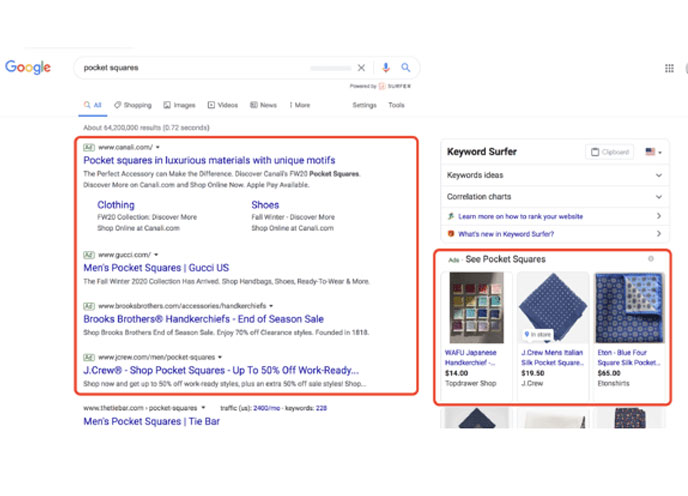
Task: Switch to the News tab
Action: (263, 105)
